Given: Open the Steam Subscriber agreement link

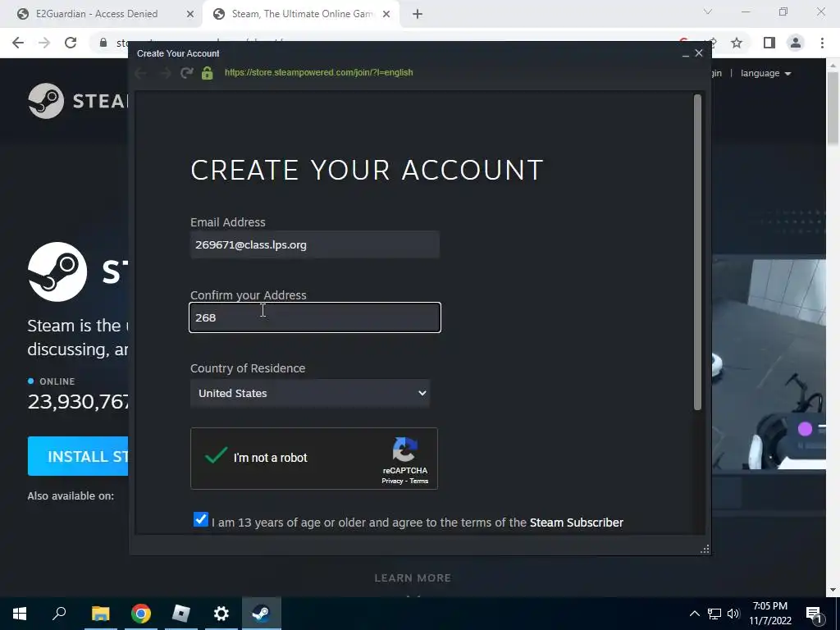Looking at the screenshot, I should click(x=577, y=523).
